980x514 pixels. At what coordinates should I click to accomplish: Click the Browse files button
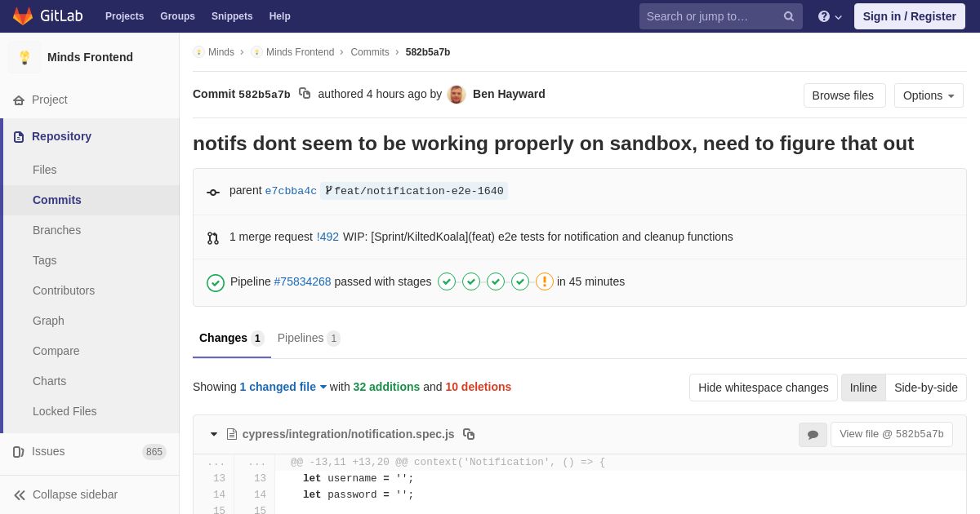(844, 95)
